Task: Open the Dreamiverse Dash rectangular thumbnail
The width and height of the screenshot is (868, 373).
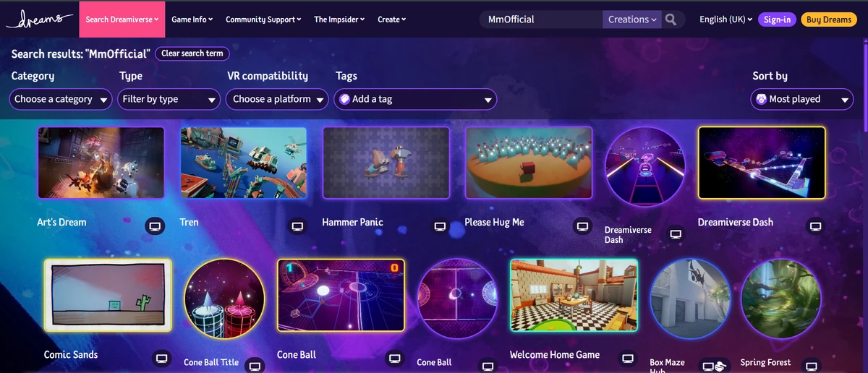Action: pyautogui.click(x=762, y=163)
